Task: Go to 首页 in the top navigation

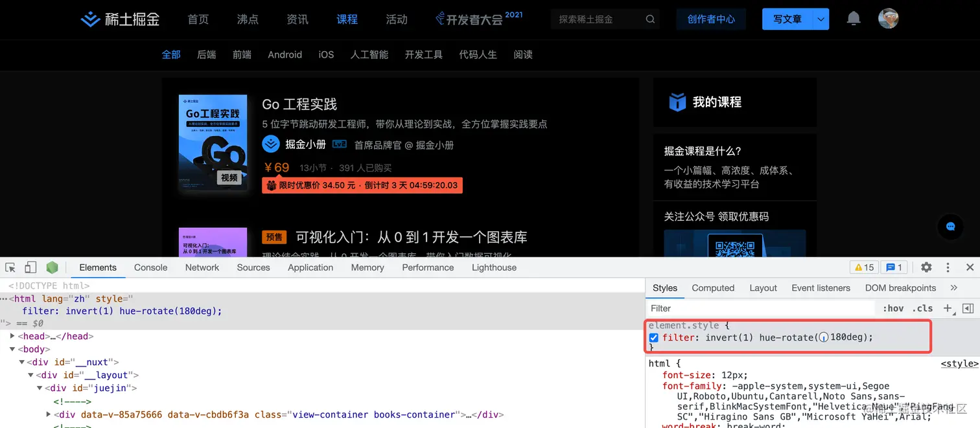Action: pyautogui.click(x=198, y=19)
